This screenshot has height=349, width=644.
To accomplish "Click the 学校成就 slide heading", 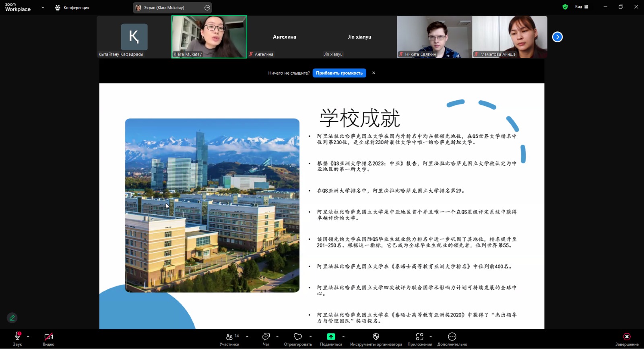I will (360, 118).
